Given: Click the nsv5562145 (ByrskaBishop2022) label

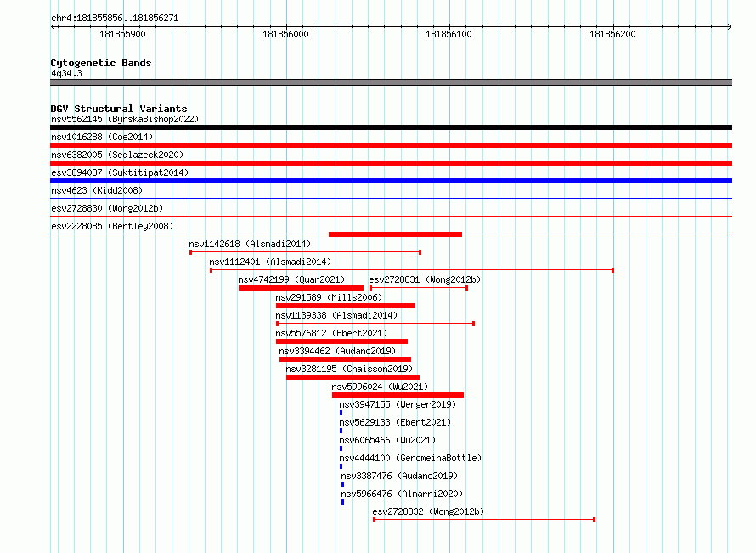Looking at the screenshot, I should point(125,119).
